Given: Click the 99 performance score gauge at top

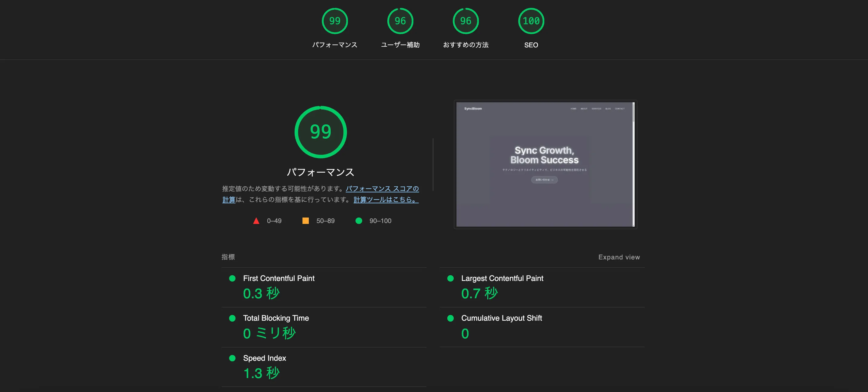Looking at the screenshot, I should [x=335, y=21].
